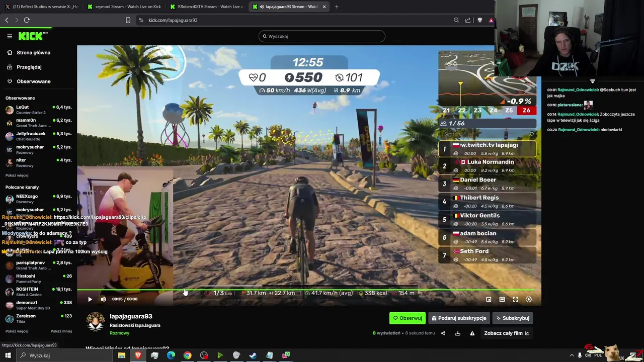This screenshot has width=644, height=362.
Task: Open Zarakson channel in sidebar
Action: pos(38,318)
